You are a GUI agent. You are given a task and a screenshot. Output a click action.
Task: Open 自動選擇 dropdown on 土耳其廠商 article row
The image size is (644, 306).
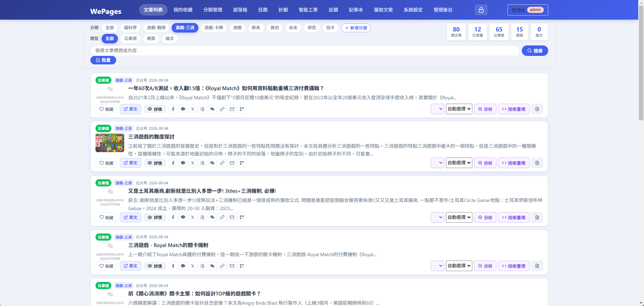pos(459,217)
